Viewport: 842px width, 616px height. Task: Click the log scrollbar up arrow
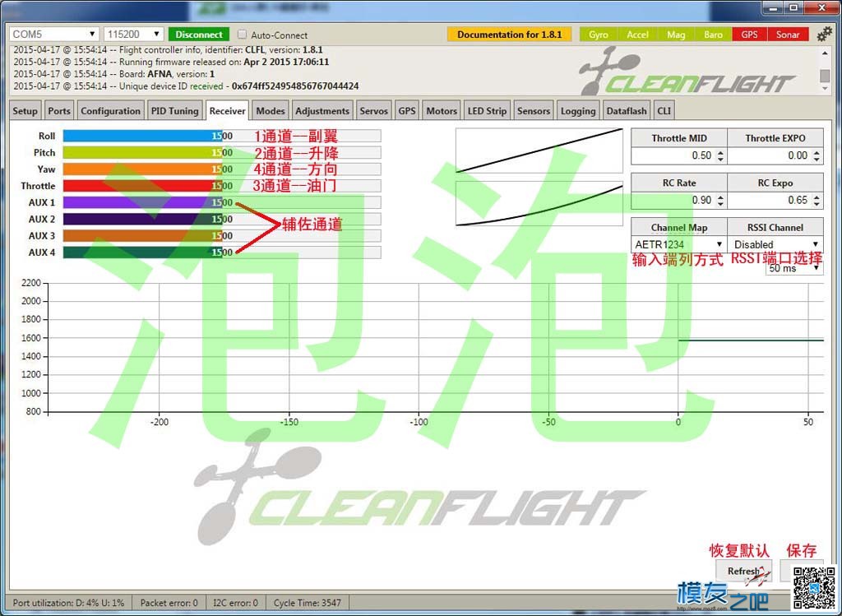(x=825, y=53)
